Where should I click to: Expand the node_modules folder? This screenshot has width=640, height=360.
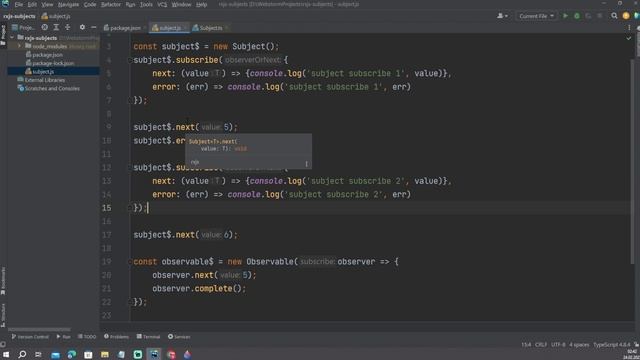point(19,46)
